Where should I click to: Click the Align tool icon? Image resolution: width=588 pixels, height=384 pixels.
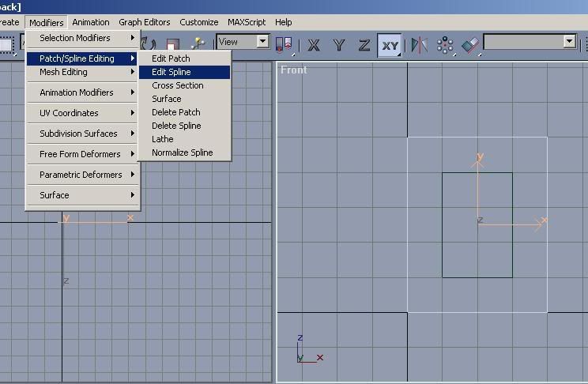pos(470,44)
